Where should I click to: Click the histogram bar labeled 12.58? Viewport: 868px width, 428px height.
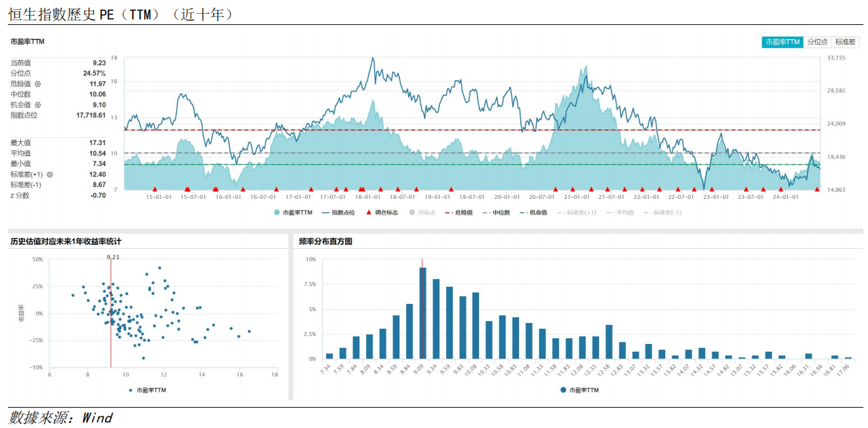(x=609, y=342)
